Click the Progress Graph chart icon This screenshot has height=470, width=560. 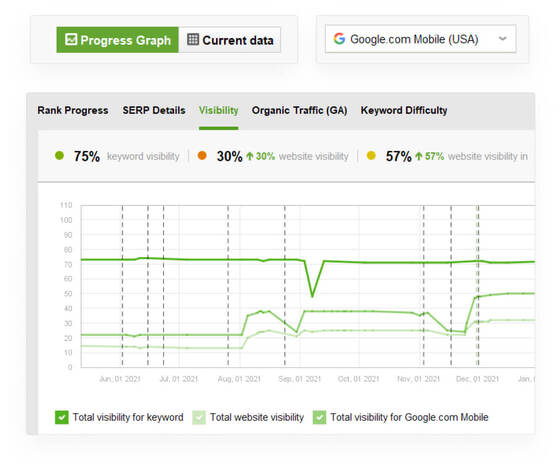pos(71,39)
